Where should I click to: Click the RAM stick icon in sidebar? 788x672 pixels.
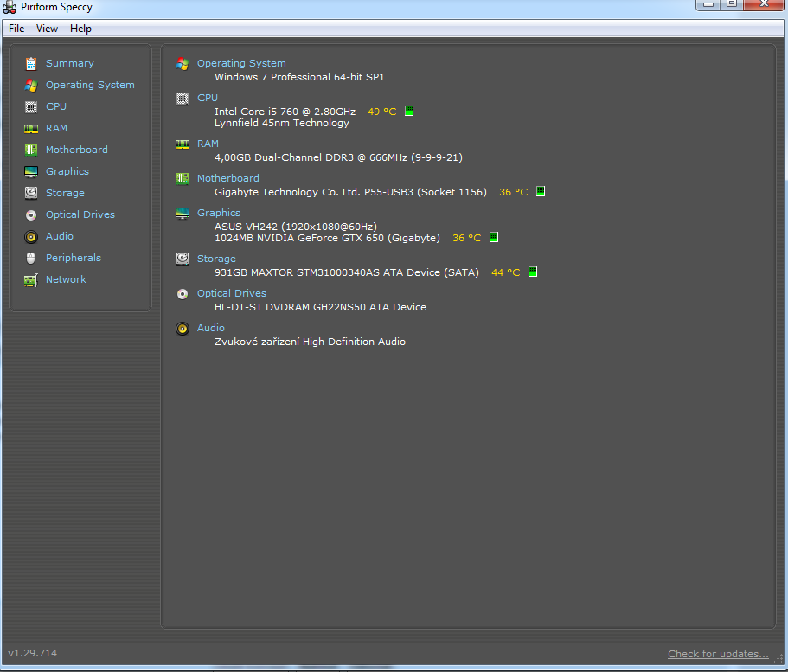click(31, 129)
